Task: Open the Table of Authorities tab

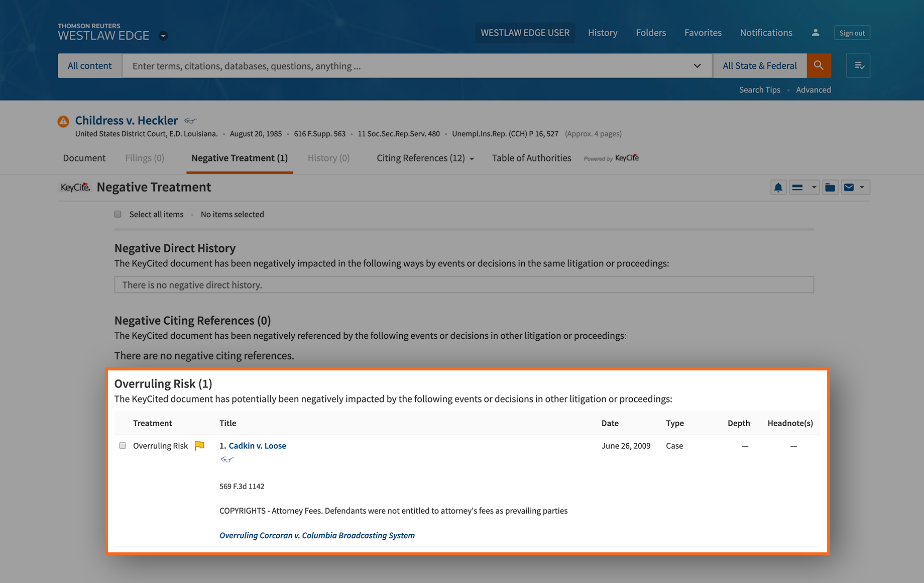Action: click(x=531, y=158)
